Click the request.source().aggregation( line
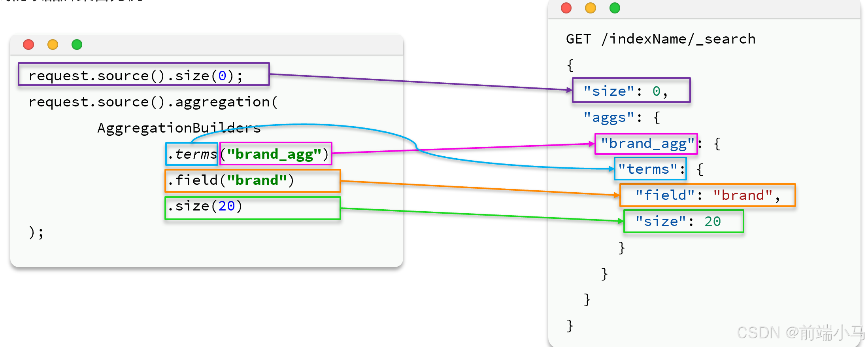868x347 pixels. coord(153,102)
